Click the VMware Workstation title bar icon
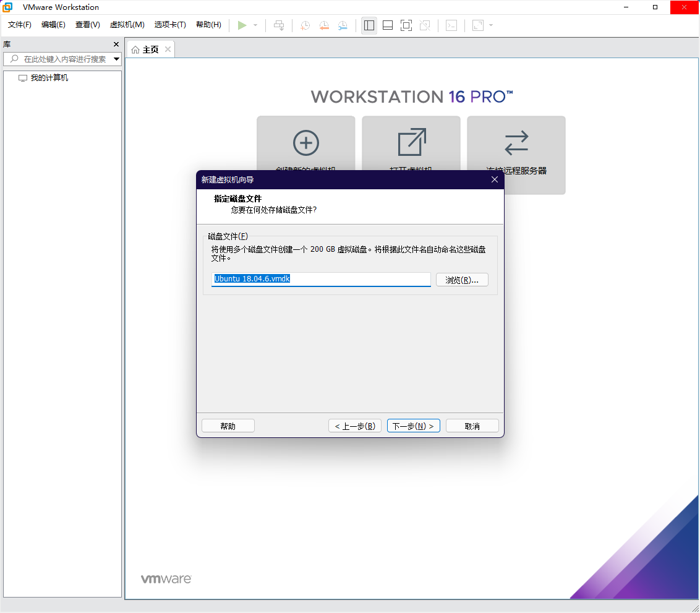The width and height of the screenshot is (700, 613). 7,7
